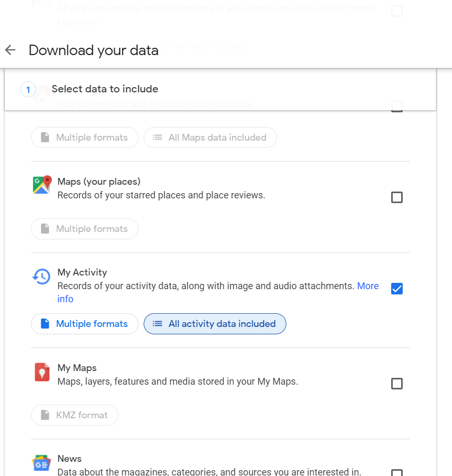Image resolution: width=452 pixels, height=476 pixels.
Task: Click the Google Maps pin icon
Action: pos(42,185)
